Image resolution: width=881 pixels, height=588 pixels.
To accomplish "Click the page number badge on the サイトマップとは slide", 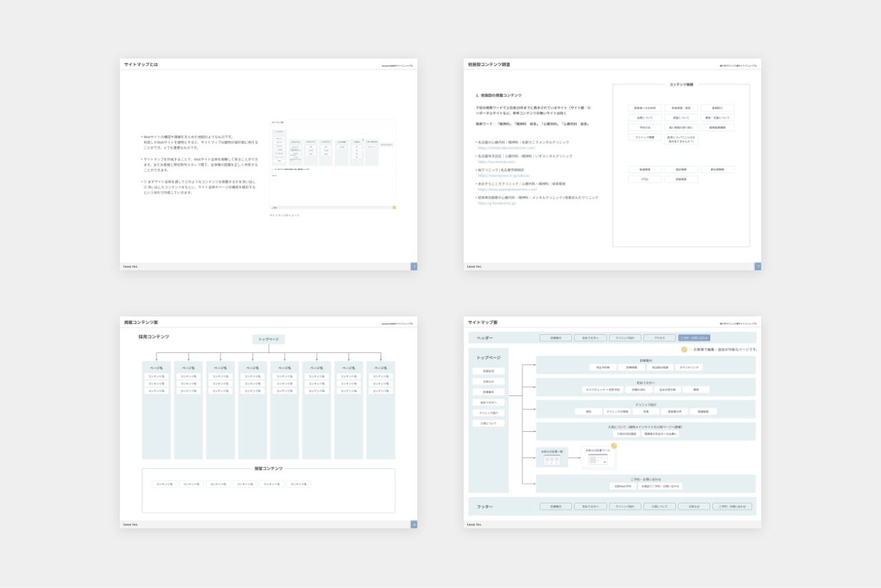I will pyautogui.click(x=414, y=266).
